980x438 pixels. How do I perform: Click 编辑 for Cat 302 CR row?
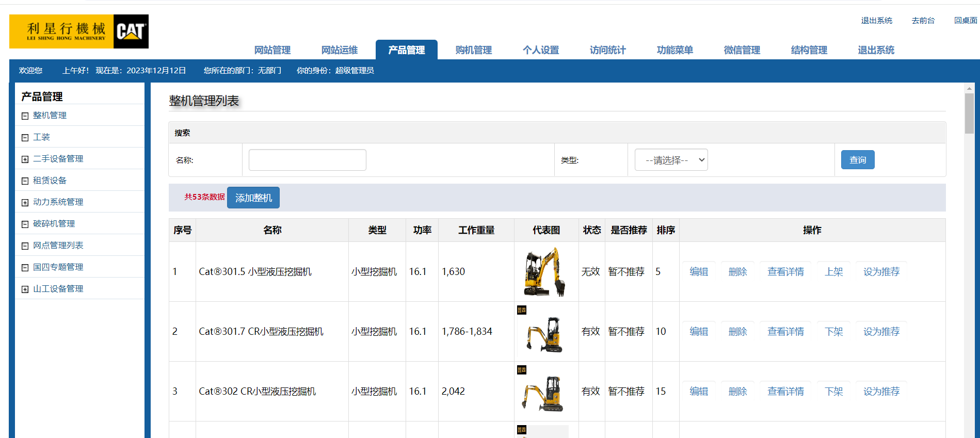[x=699, y=391]
